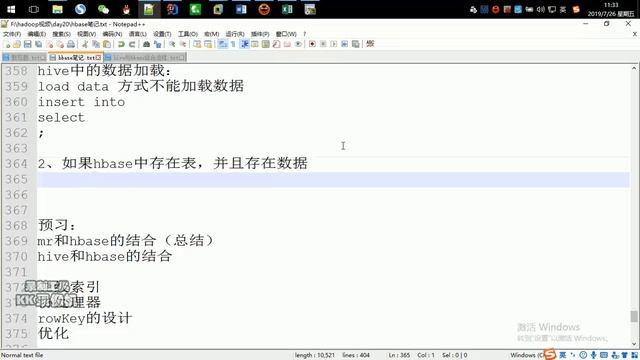Click the scrollbar up arrow in the editor
This screenshot has width=640, height=360.
coord(634,69)
